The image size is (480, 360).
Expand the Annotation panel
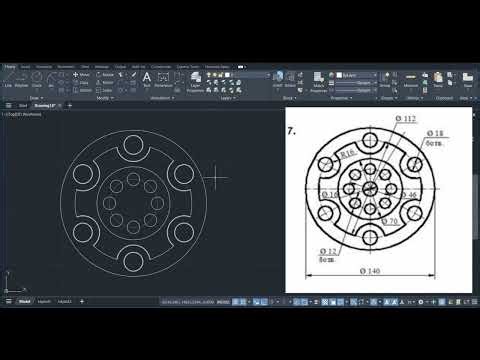pyautogui.click(x=162, y=98)
